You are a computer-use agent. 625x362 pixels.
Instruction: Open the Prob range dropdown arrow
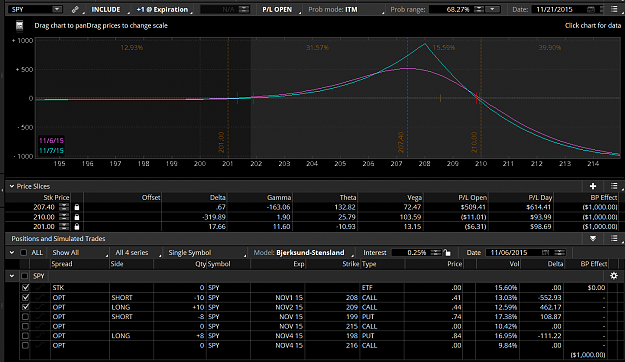pos(493,10)
